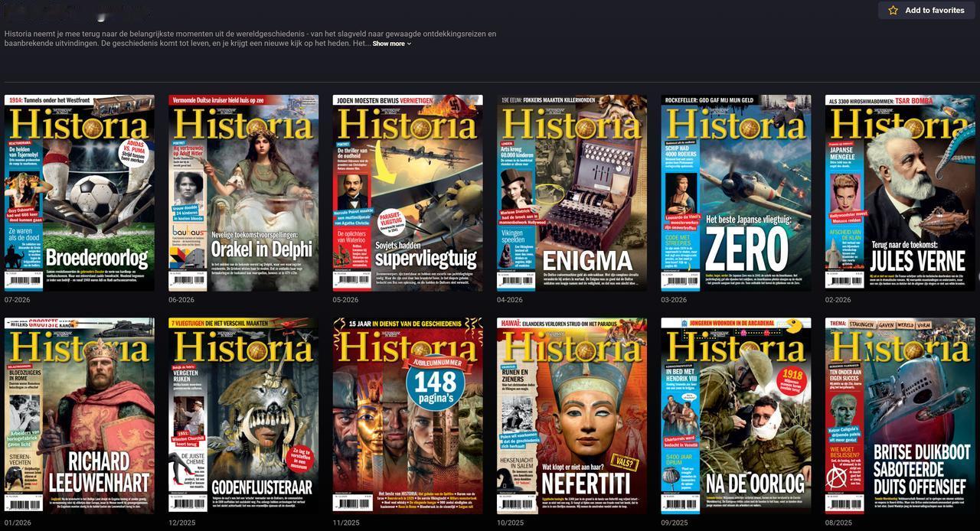Open the Godenfluisteraar issue cover
This screenshot has height=531, width=980.
(243, 416)
